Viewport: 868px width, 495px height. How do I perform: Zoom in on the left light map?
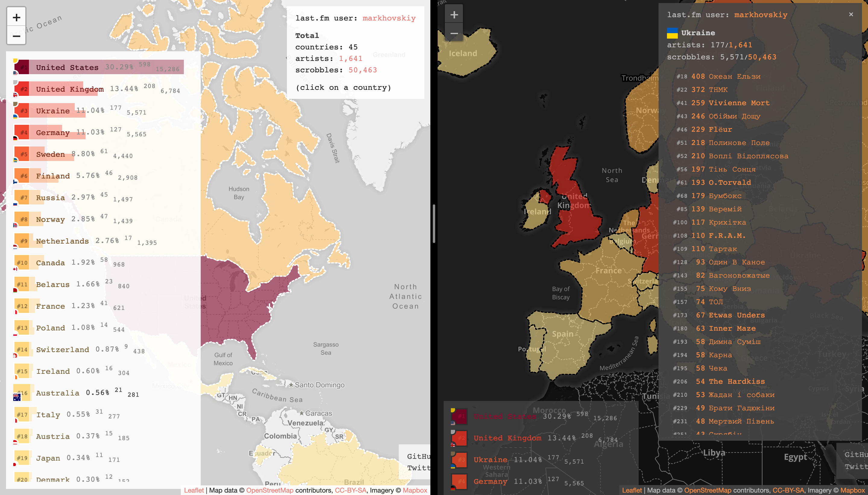[x=16, y=17]
